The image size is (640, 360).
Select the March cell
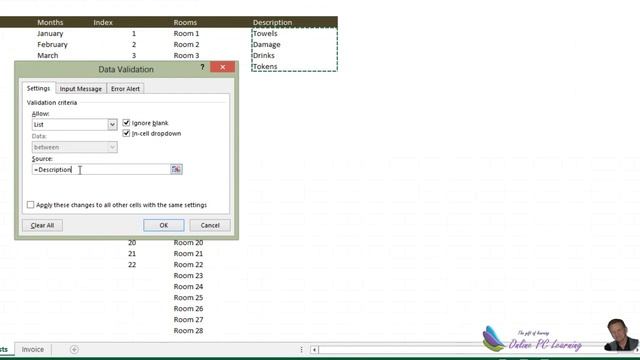click(48, 56)
